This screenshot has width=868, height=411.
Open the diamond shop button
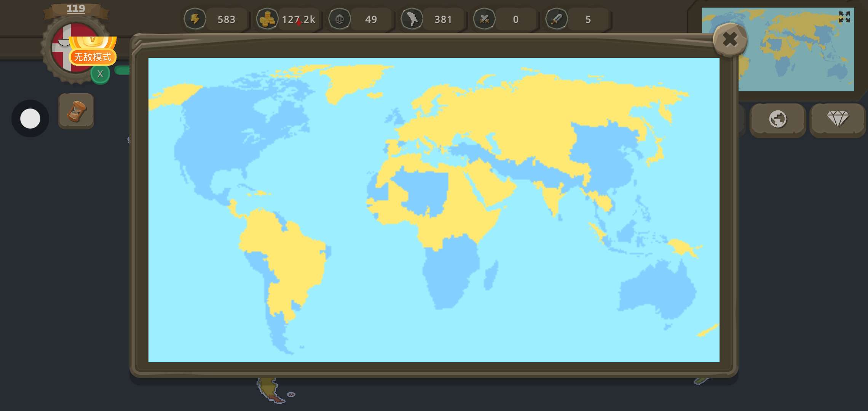point(838,119)
